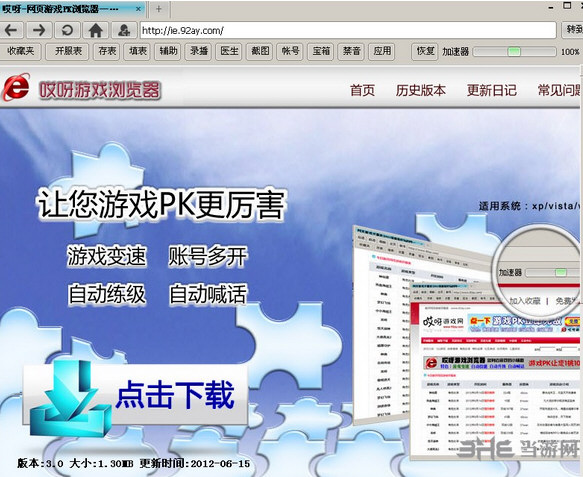Open the 应用 apps button
This screenshot has width=583, height=477.
click(382, 51)
